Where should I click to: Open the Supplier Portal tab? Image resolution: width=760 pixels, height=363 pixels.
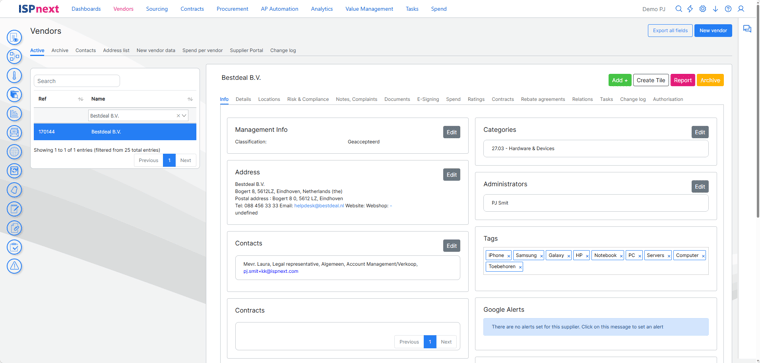(x=246, y=50)
